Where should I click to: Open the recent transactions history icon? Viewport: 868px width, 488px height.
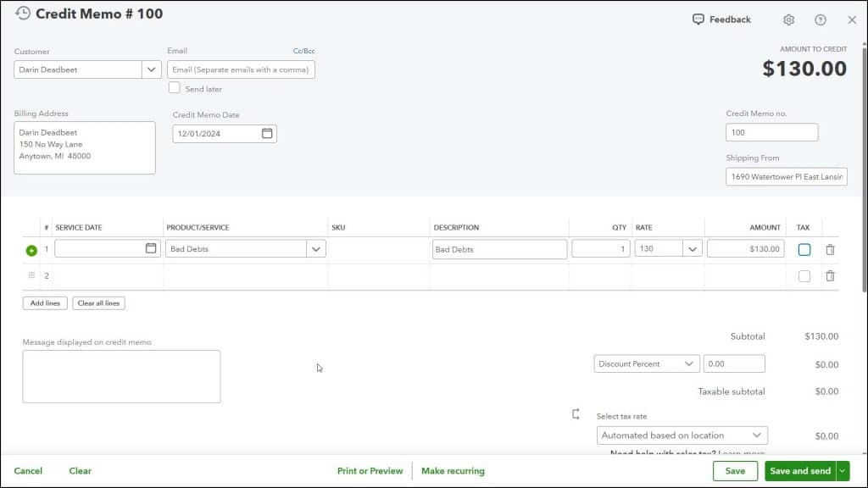coord(23,14)
